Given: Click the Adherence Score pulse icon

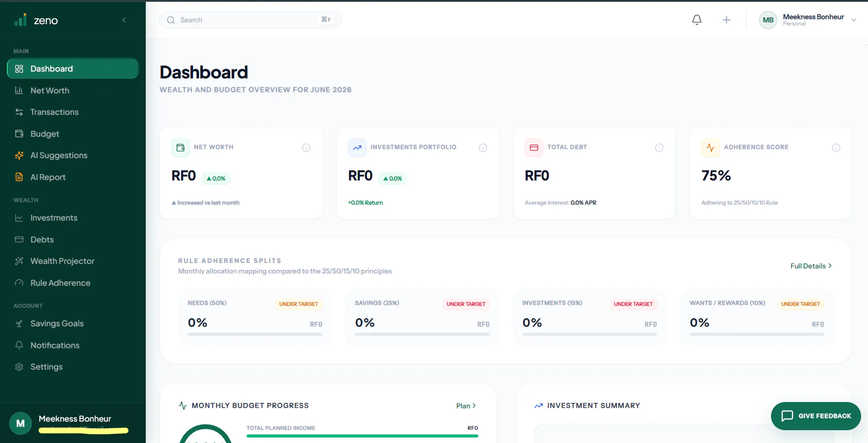Looking at the screenshot, I should coord(710,148).
